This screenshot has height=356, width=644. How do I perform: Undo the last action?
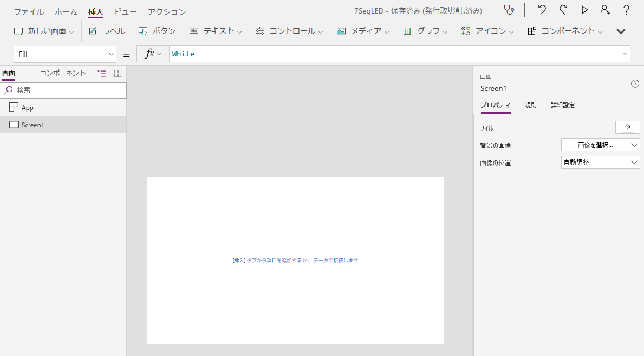point(542,10)
